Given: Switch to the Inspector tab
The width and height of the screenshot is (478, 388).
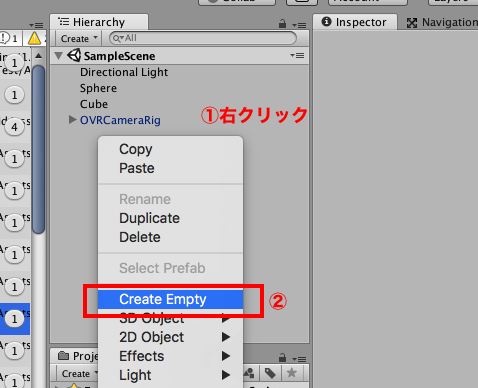Looking at the screenshot, I should (x=355, y=22).
